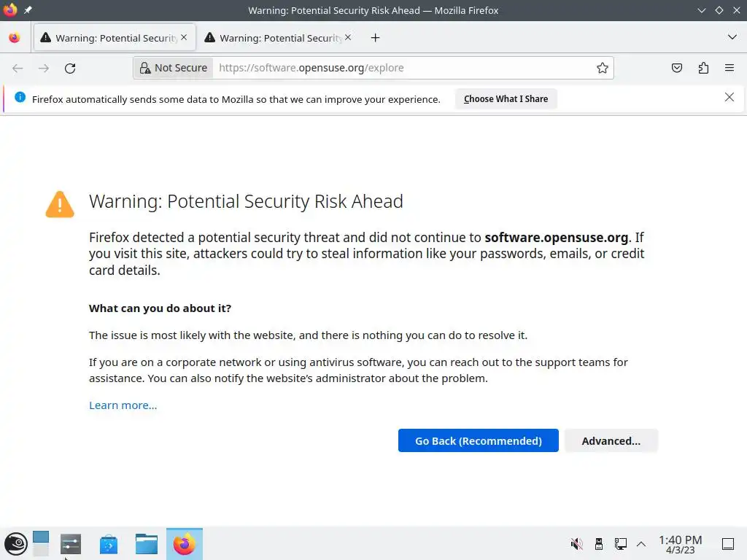Open the Firefox application menu
The height and width of the screenshot is (560, 747).
coord(729,68)
